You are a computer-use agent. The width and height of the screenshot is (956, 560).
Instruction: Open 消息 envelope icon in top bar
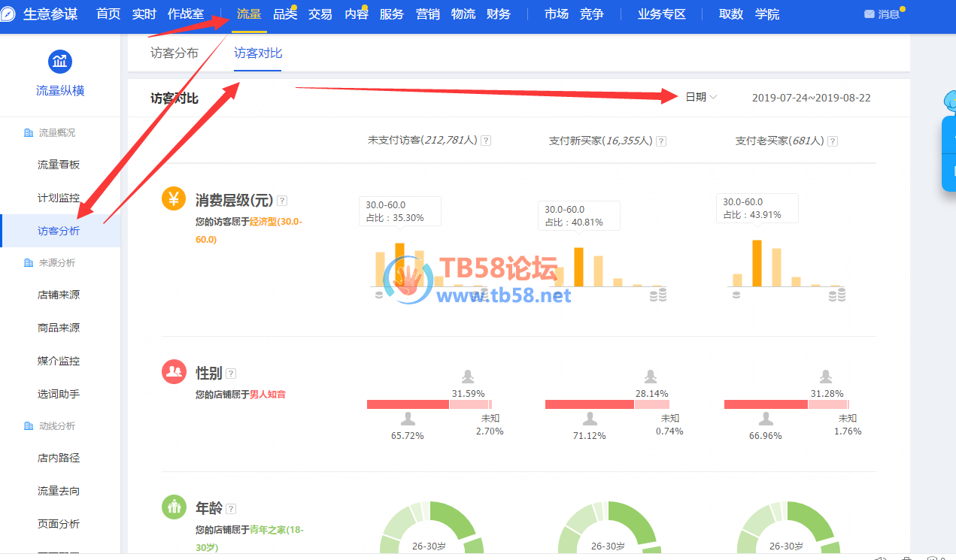[870, 14]
